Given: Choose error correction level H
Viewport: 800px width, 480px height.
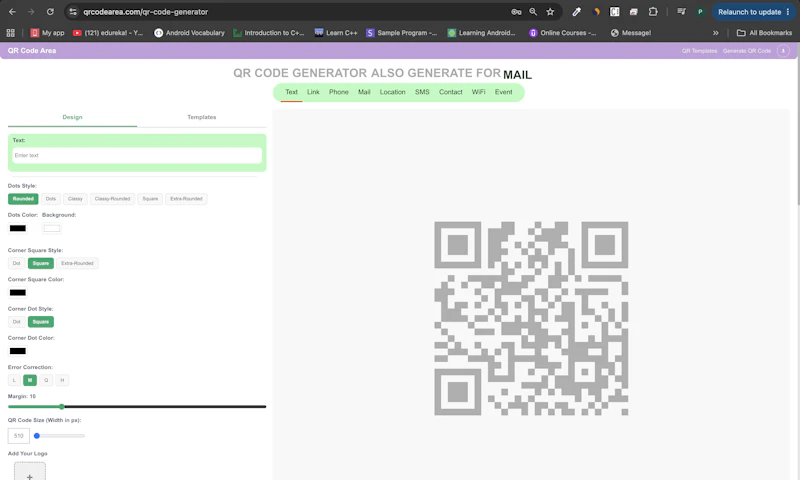Looking at the screenshot, I should click(x=62, y=380).
